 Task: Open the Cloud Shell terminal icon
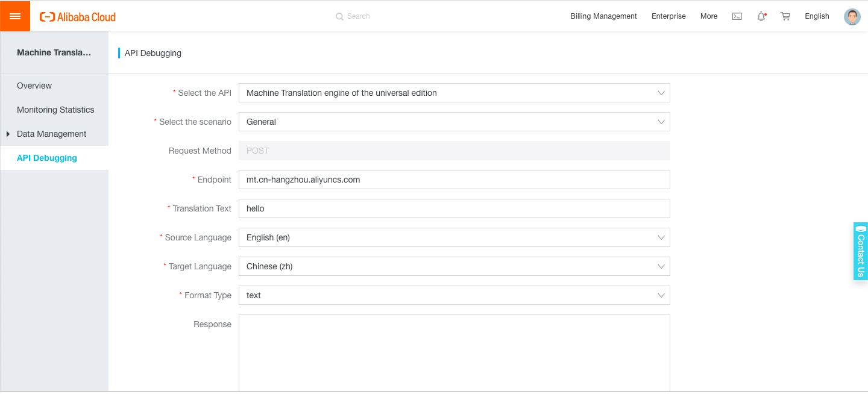(737, 16)
